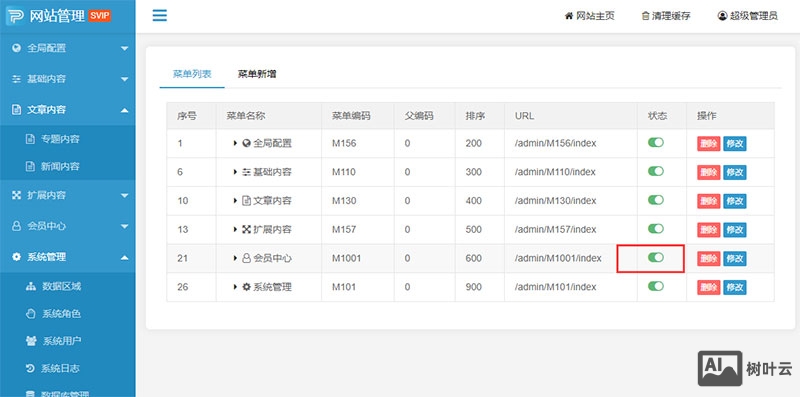Collapse sidebar 系统管理 caret
The image size is (800, 397).
coord(124,257)
